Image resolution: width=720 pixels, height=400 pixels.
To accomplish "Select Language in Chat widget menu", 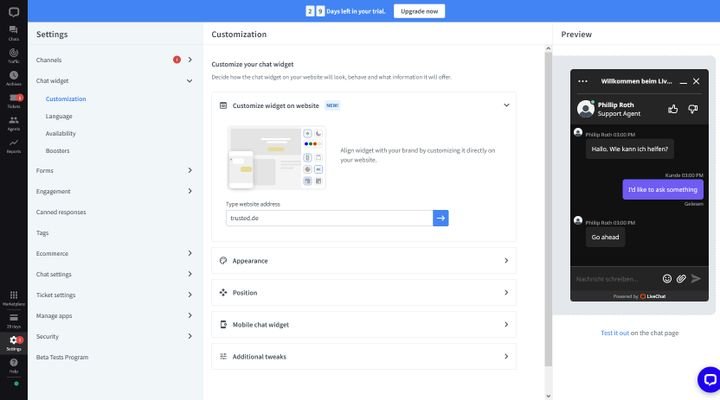I will [59, 116].
